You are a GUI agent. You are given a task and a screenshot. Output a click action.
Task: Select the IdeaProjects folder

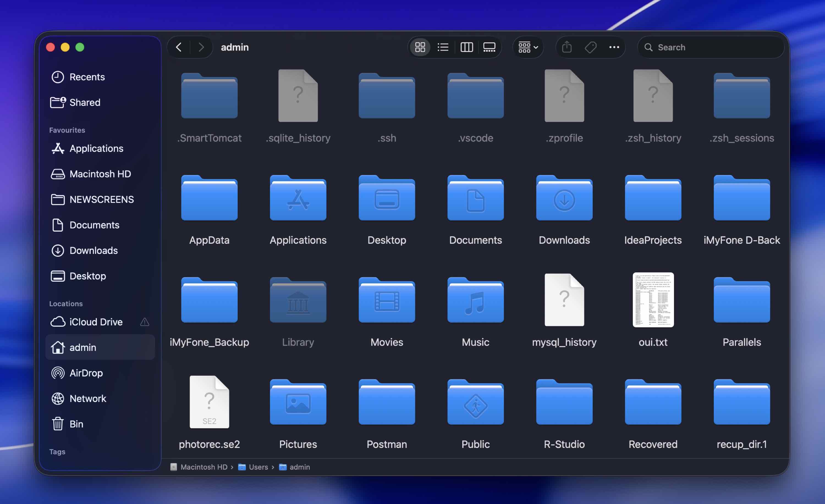pos(653,198)
